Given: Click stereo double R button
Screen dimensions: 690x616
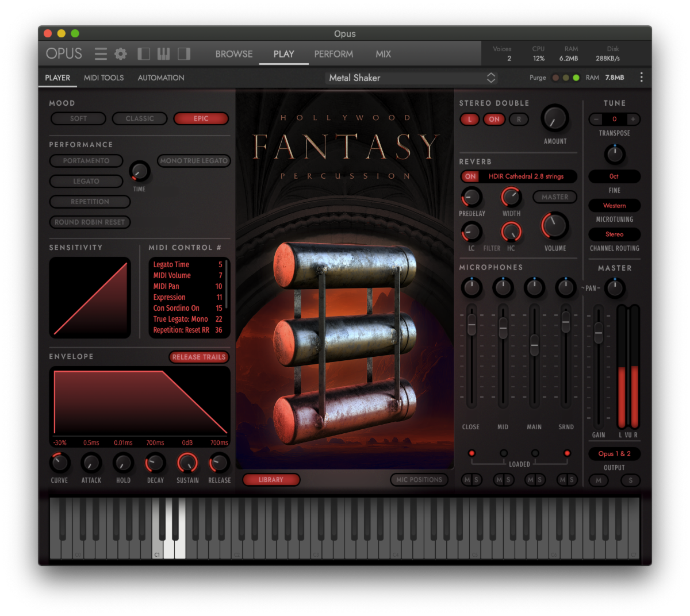Looking at the screenshot, I should pyautogui.click(x=519, y=119).
